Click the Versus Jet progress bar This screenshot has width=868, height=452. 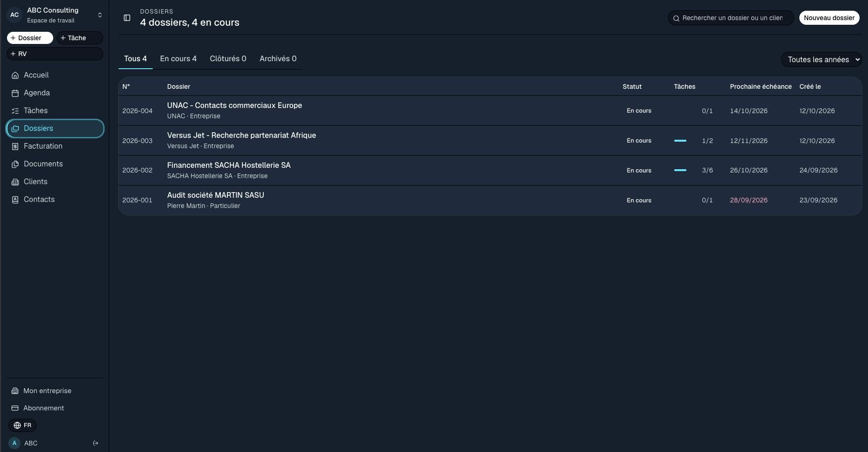(x=680, y=141)
